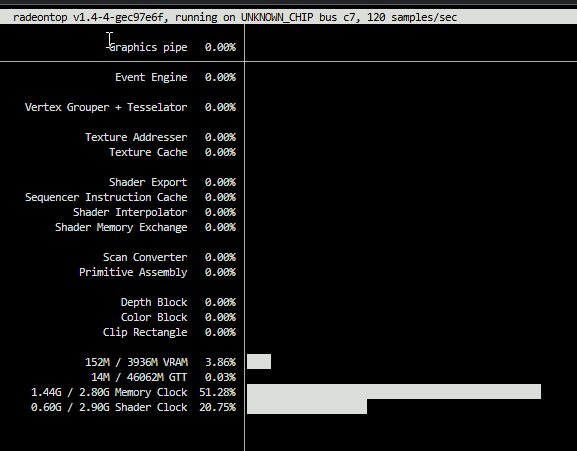The width and height of the screenshot is (577, 451).
Task: Select the 'Graphics pipe' label
Action: (148, 47)
